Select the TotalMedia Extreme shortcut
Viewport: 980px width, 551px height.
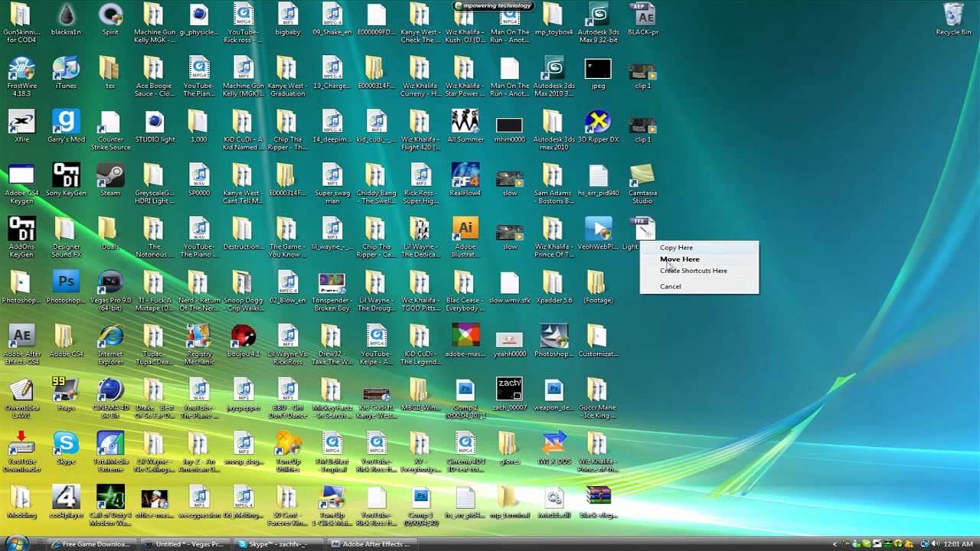pyautogui.click(x=110, y=452)
